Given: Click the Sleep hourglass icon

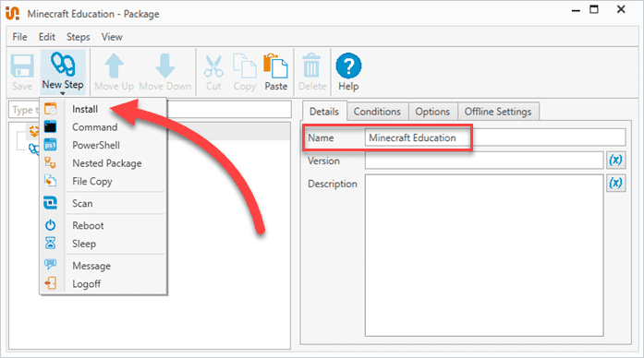Looking at the screenshot, I should pyautogui.click(x=51, y=244).
